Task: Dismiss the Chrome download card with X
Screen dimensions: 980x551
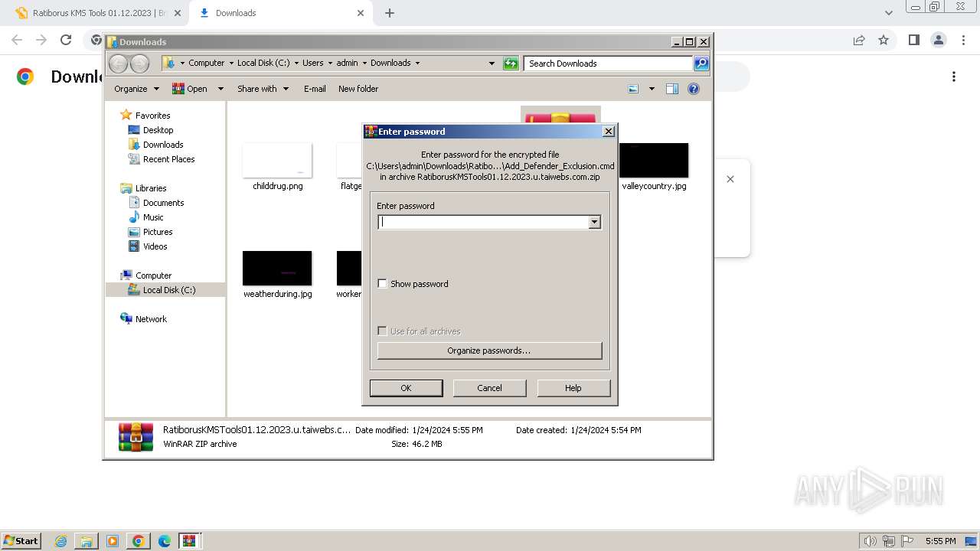Action: [x=730, y=179]
